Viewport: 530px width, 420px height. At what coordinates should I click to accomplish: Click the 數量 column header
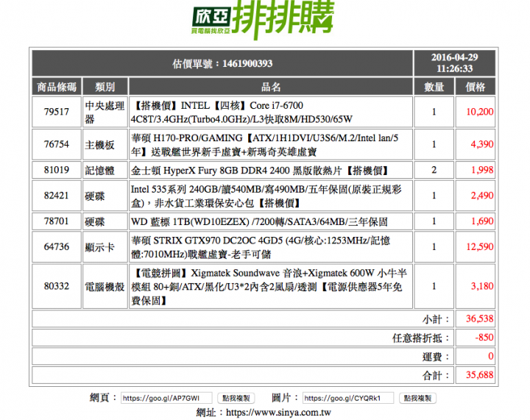(434, 87)
